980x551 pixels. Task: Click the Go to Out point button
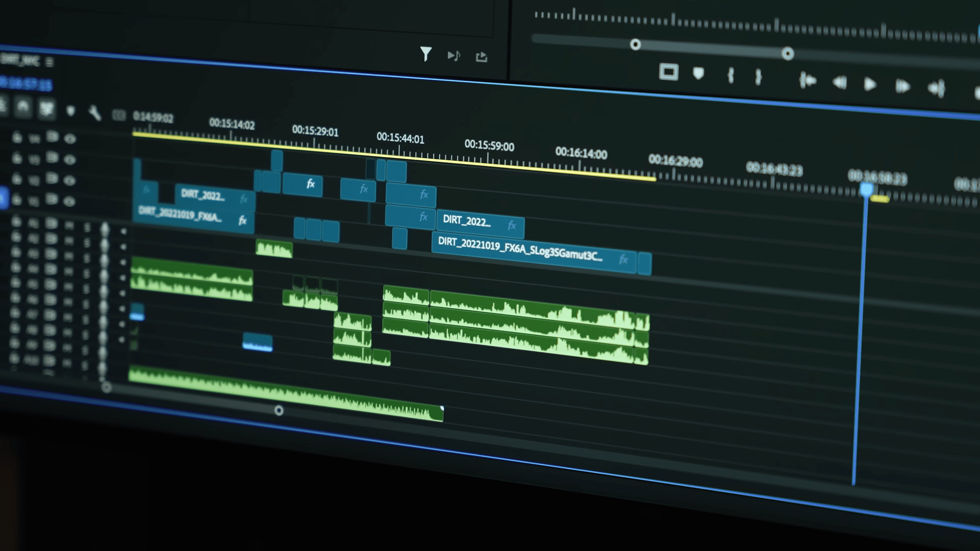937,89
